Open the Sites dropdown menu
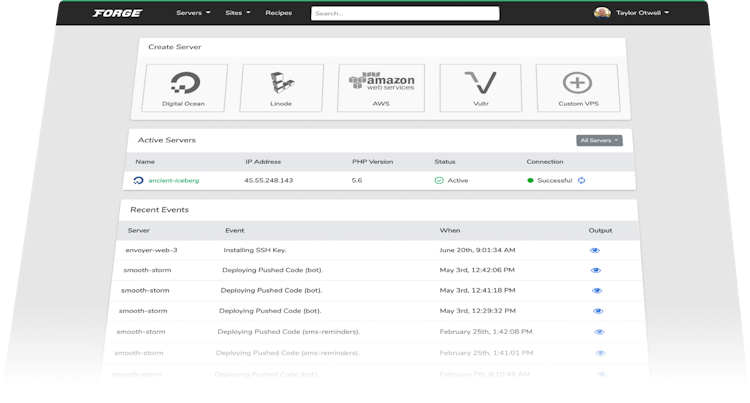Image resolution: width=750 pixels, height=403 pixels. [238, 13]
